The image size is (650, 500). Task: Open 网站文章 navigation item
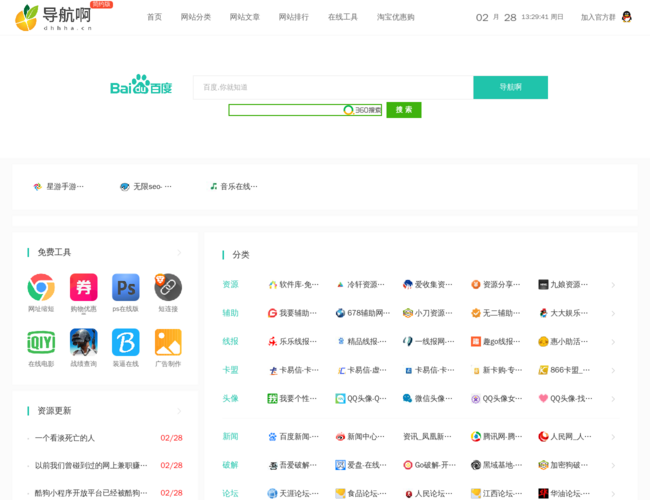[245, 17]
